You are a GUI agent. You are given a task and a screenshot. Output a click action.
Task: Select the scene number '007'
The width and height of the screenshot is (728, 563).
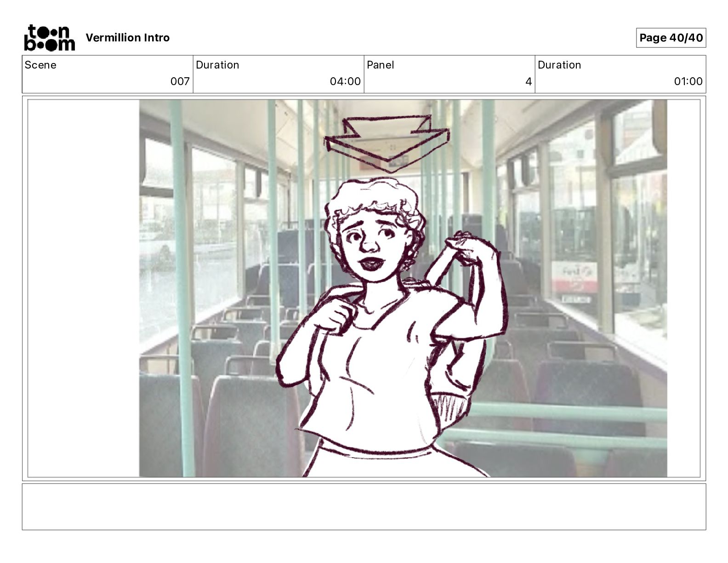coord(180,81)
